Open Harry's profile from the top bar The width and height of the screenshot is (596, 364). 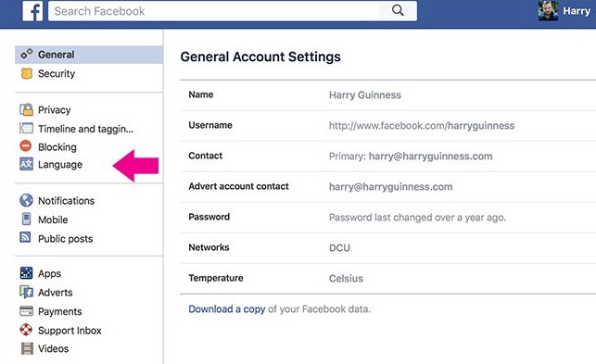(x=564, y=11)
